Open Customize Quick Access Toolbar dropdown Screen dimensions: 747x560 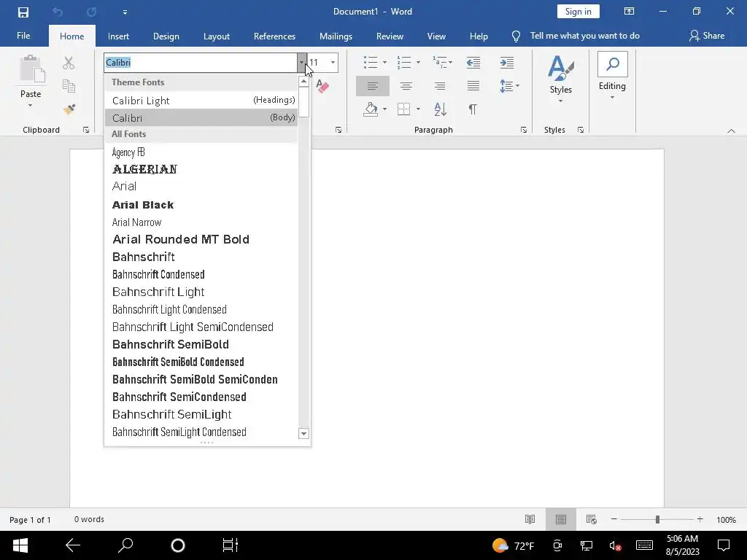(125, 12)
